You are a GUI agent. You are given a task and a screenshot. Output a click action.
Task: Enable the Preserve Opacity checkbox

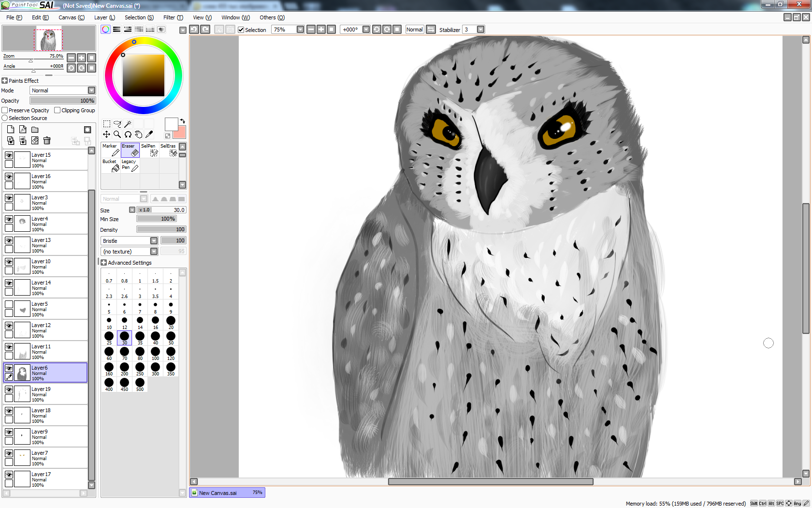[5, 110]
